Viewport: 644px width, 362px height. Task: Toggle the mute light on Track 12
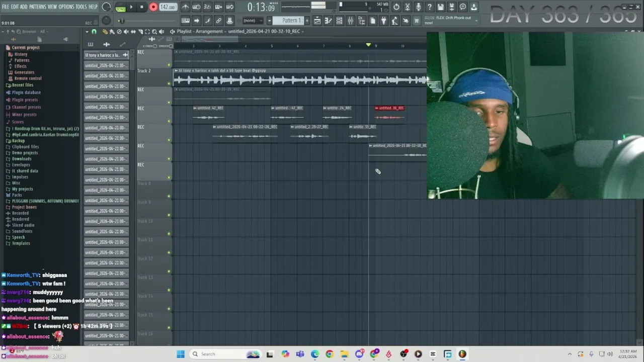169,271
